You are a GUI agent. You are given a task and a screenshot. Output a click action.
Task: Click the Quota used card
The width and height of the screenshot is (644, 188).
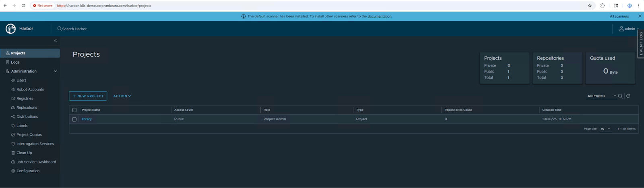[x=610, y=68]
